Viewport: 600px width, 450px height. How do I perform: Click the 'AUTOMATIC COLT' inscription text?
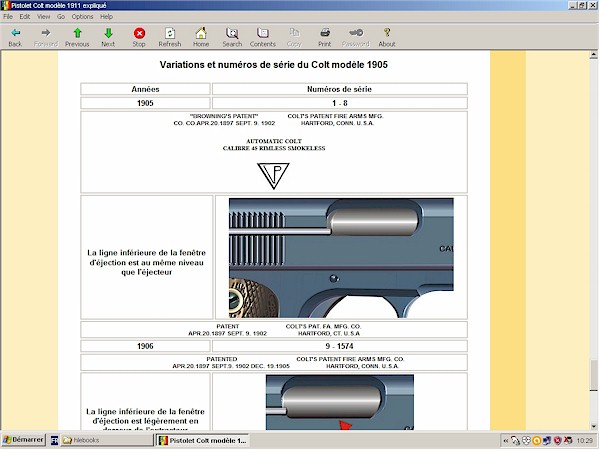[274, 141]
